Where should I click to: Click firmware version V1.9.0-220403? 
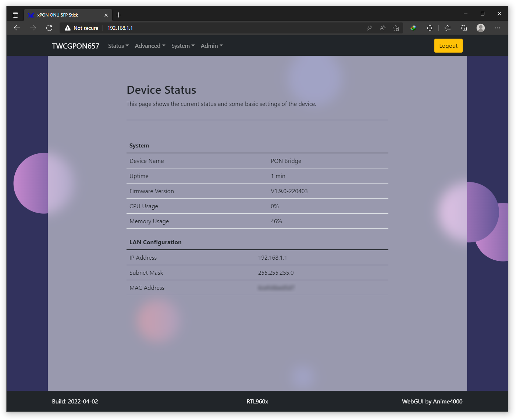289,191
